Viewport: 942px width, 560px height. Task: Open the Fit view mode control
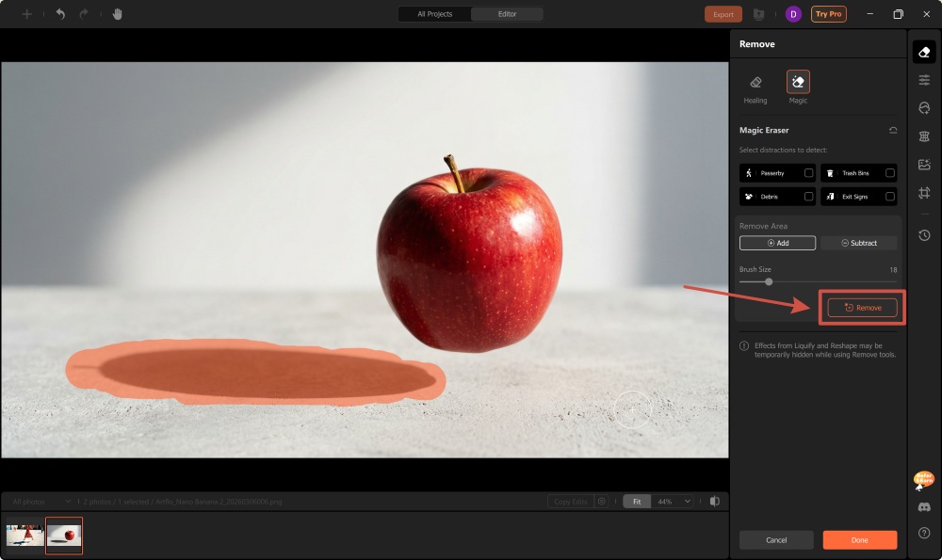point(636,502)
